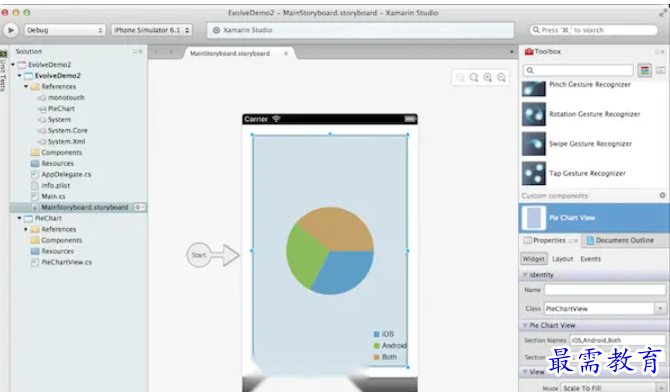
Task: Click the Android green legend swatch
Action: coord(376,346)
